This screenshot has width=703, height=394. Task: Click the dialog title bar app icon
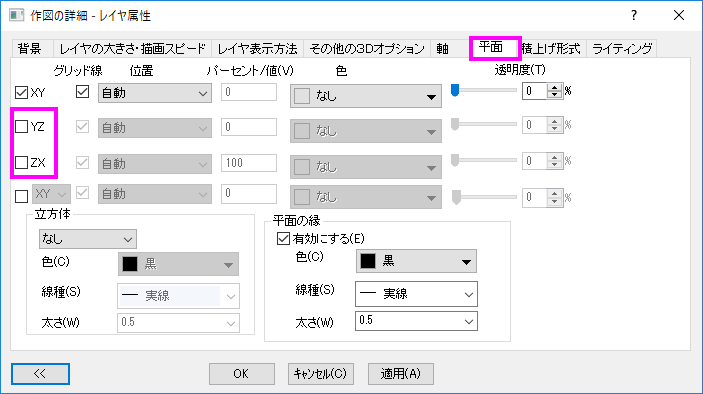tap(17, 15)
